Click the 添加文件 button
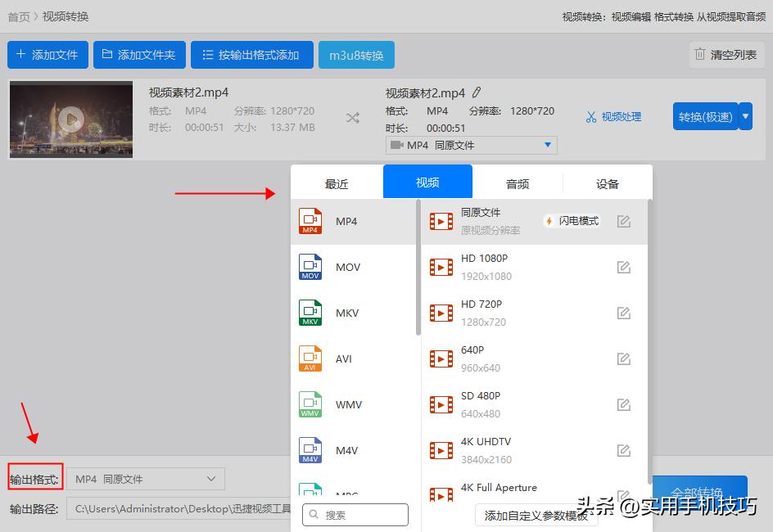The image size is (773, 532). (47, 54)
